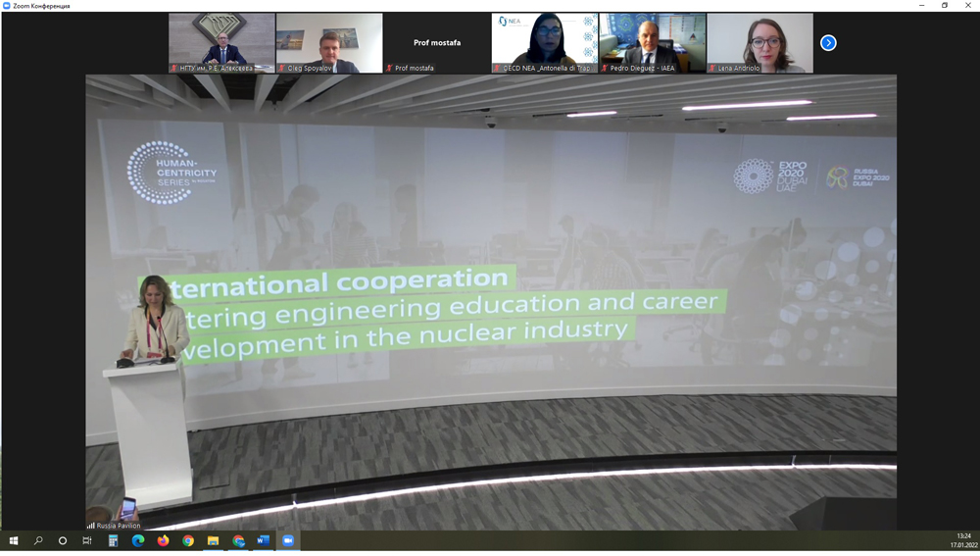Select the НГТУ им. Р.Е. Алексеева thumbnail
980x556 pixels.
pos(221,42)
